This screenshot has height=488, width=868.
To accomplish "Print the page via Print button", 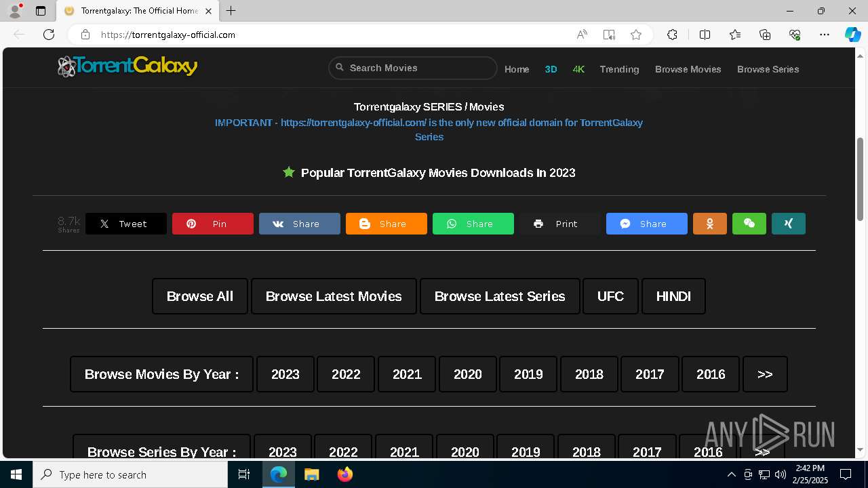I will 560,224.
